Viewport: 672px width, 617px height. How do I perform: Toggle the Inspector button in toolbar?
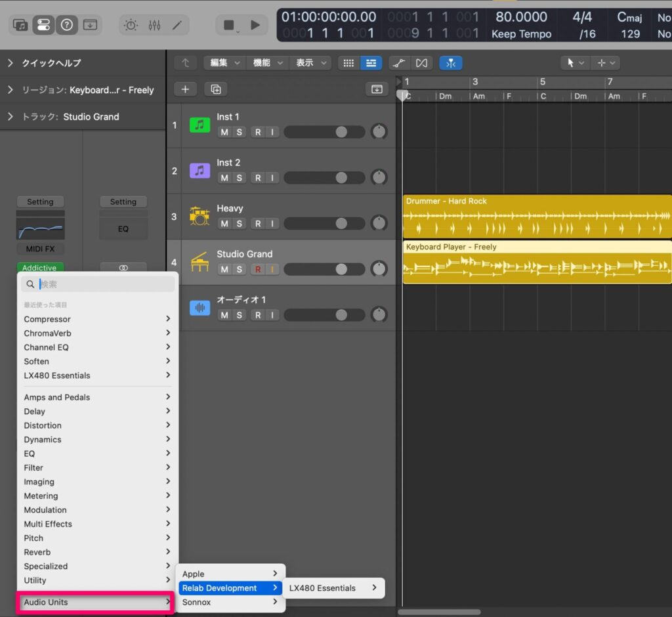[43, 25]
